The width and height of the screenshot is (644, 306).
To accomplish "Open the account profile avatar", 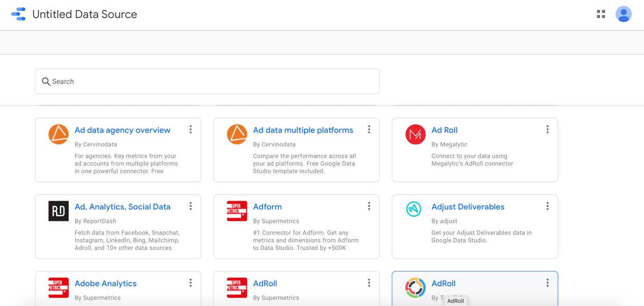I will pyautogui.click(x=623, y=14).
